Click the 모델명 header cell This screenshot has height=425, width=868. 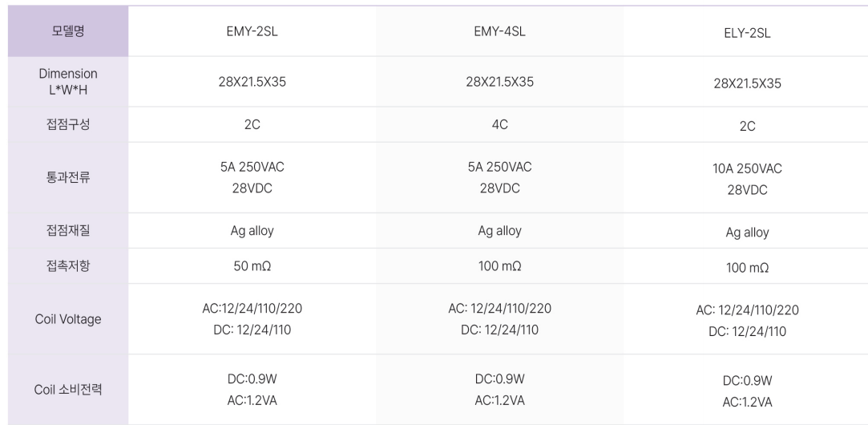68,31
